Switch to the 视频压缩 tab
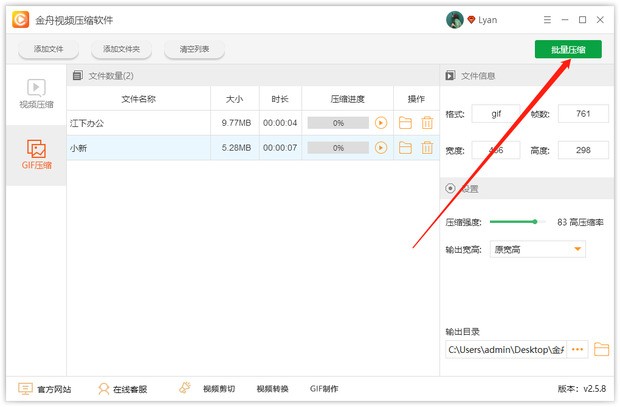 [x=35, y=94]
